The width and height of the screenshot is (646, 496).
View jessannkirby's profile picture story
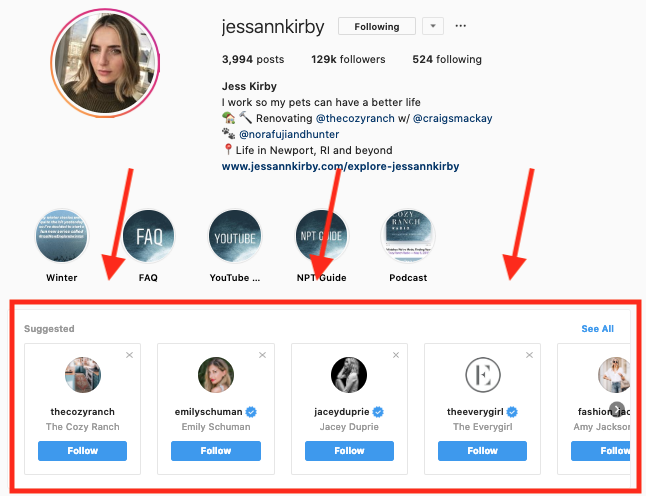105,63
